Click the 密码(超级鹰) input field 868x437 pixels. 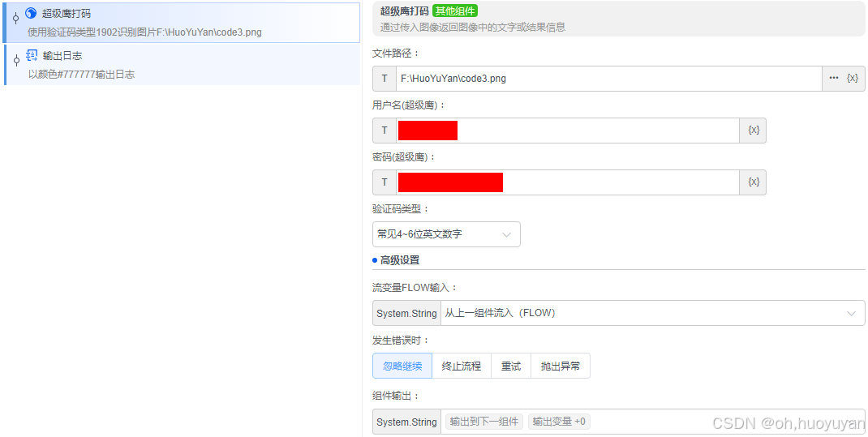[567, 182]
